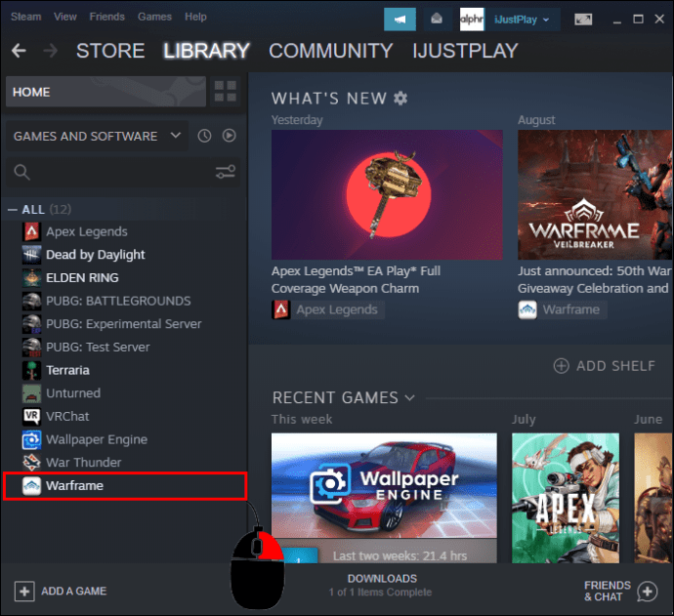Open advanced filter sliders icon
The image size is (674, 616).
[226, 172]
